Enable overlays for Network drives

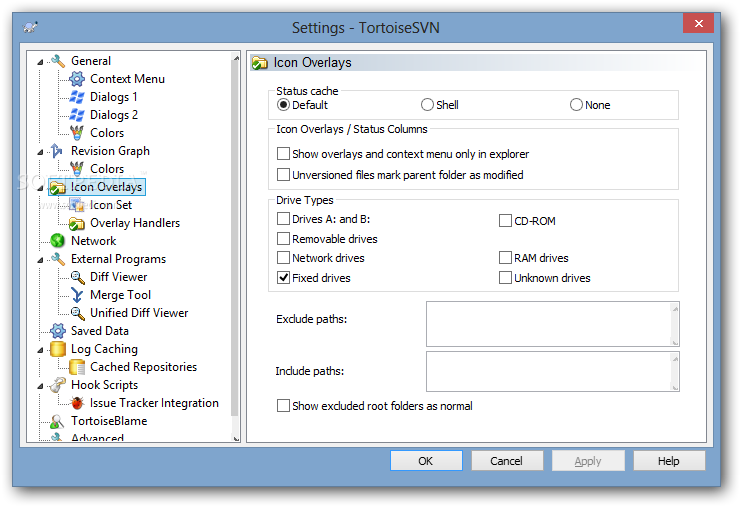tap(283, 258)
